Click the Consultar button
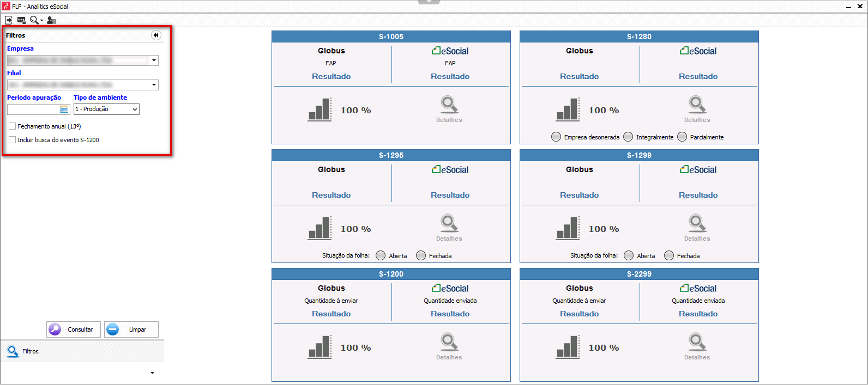The image size is (868, 385). [x=74, y=329]
